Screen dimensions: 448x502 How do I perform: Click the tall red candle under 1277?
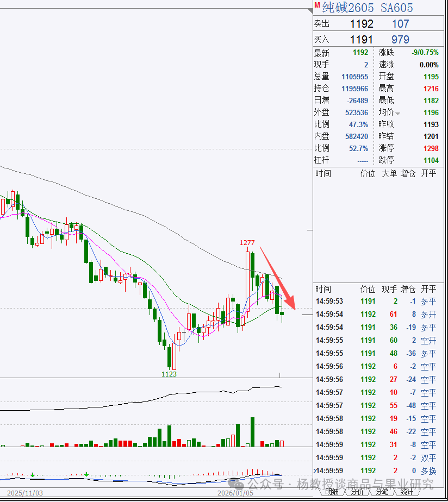tap(247, 282)
